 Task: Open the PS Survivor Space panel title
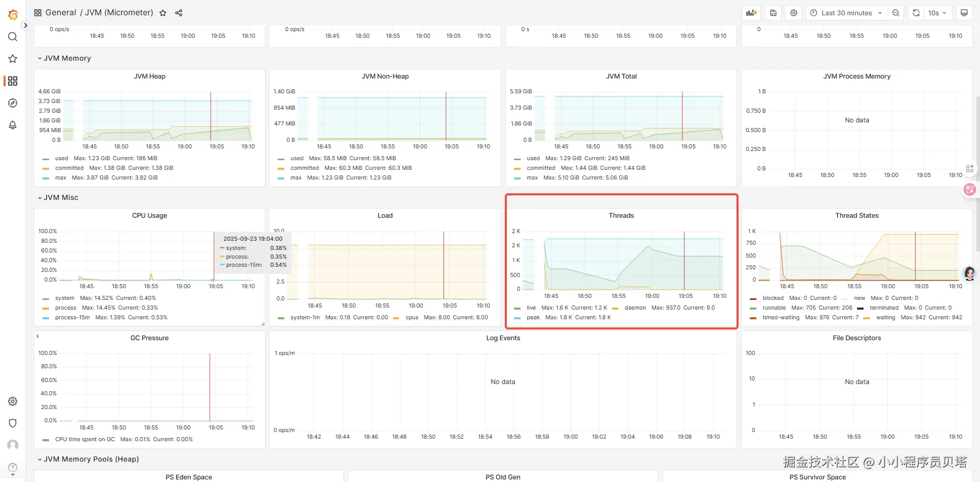click(x=818, y=477)
